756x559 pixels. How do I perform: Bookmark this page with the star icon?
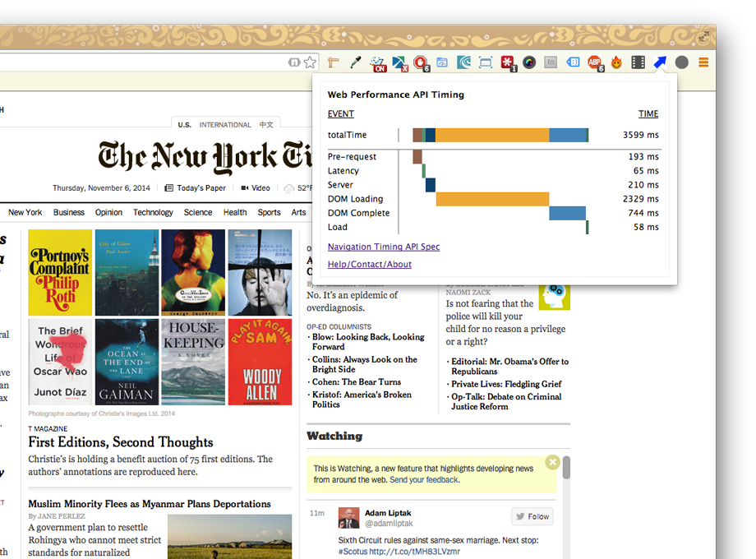tap(311, 62)
